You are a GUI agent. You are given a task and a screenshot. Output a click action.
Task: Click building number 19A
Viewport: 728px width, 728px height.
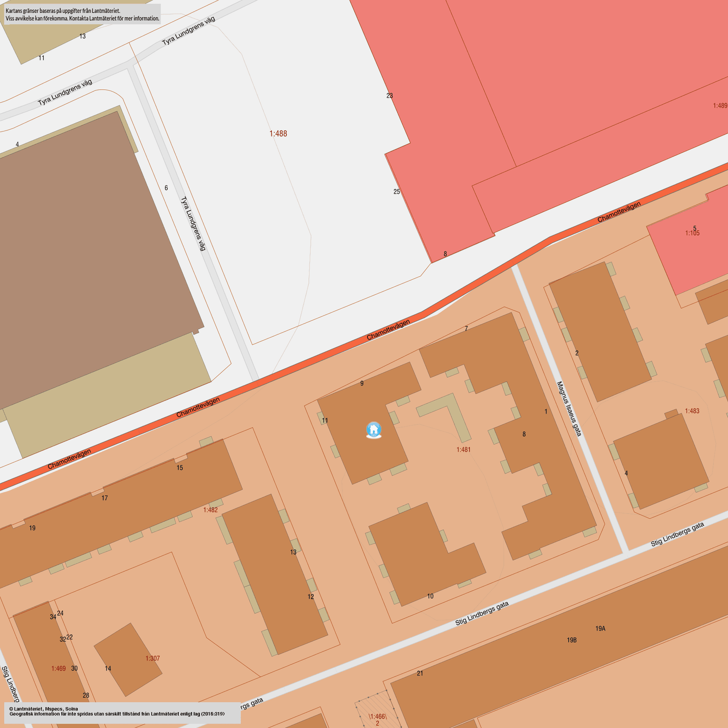tap(600, 628)
